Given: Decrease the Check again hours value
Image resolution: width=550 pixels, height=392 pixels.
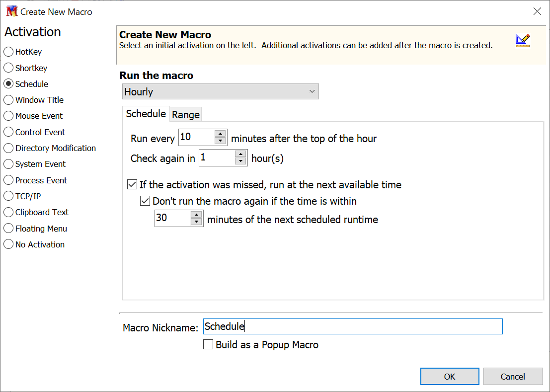Looking at the screenshot, I should point(241,162).
